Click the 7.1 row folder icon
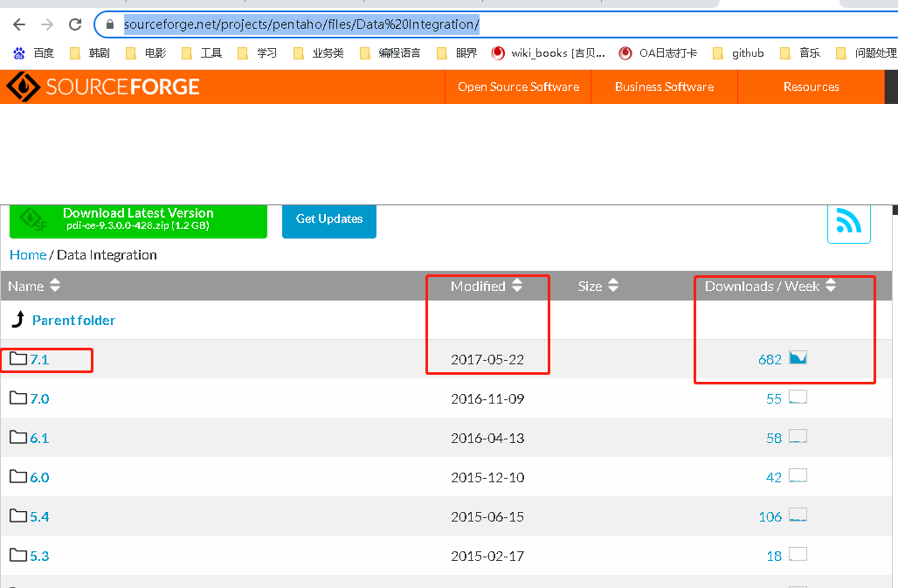The image size is (898, 588). point(18,359)
